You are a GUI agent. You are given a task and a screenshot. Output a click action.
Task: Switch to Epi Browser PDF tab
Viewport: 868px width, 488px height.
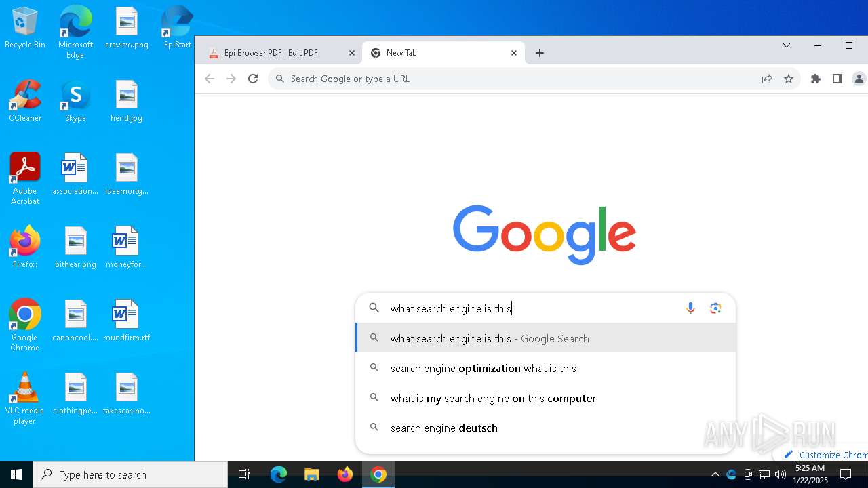click(x=281, y=53)
